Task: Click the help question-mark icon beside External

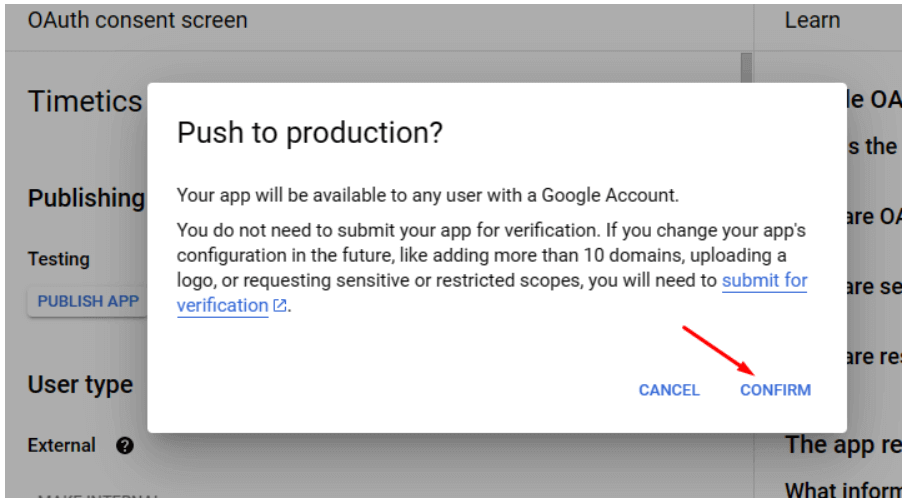Action: [x=125, y=445]
